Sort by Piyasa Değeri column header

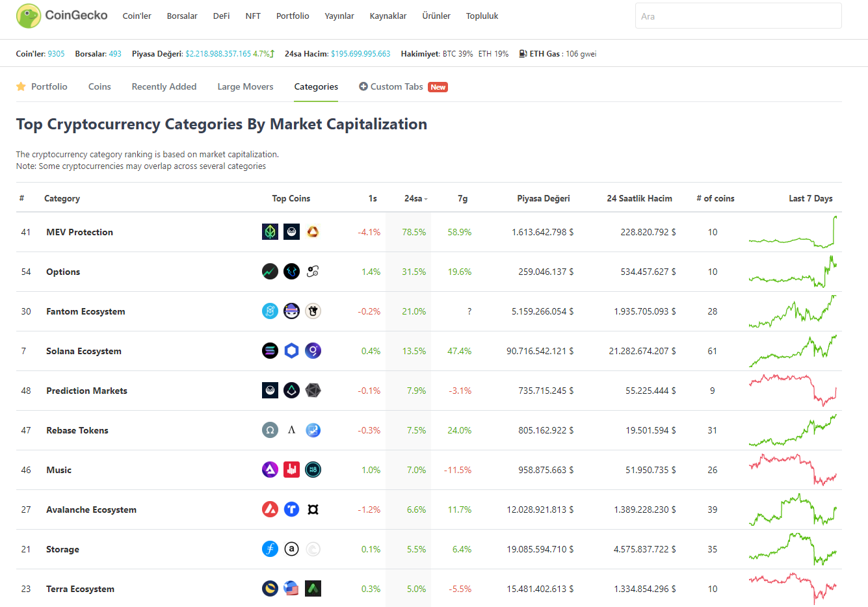[x=543, y=198]
